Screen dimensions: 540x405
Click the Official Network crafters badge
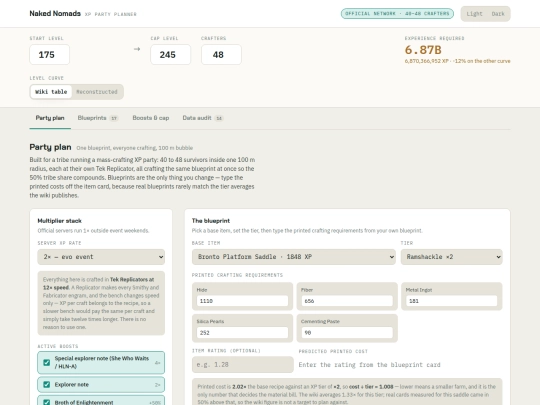[397, 14]
